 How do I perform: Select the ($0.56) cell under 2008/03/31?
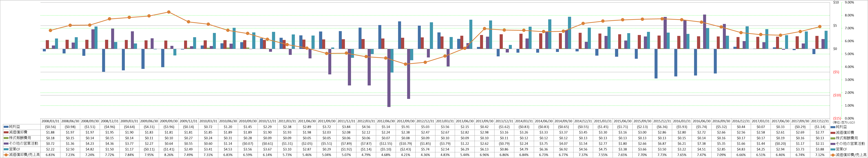tap(50, 127)
